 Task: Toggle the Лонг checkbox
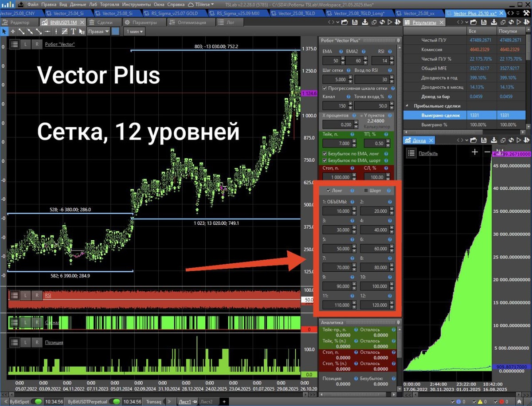(x=328, y=191)
